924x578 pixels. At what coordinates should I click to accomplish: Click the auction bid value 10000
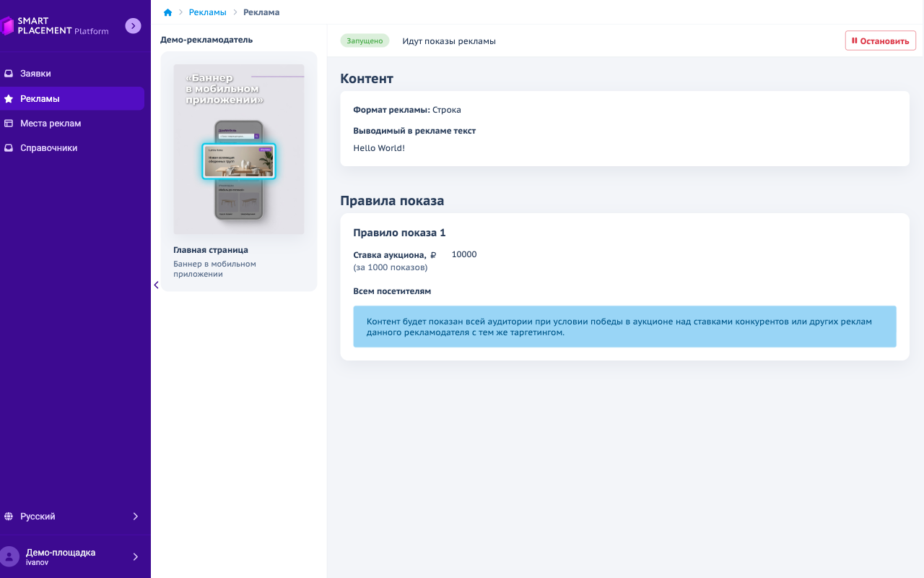(464, 254)
